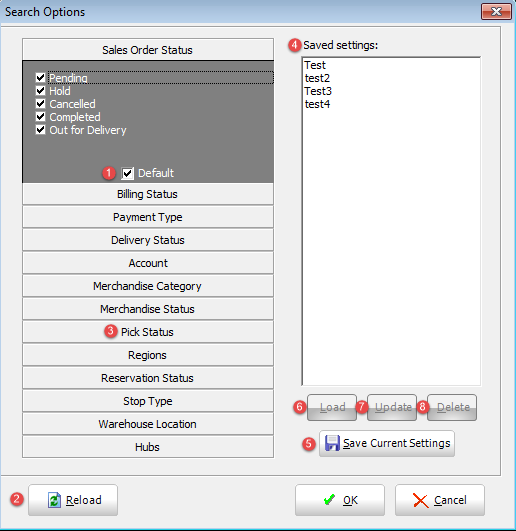Click the floppy disk Save Current Settings icon

332,443
